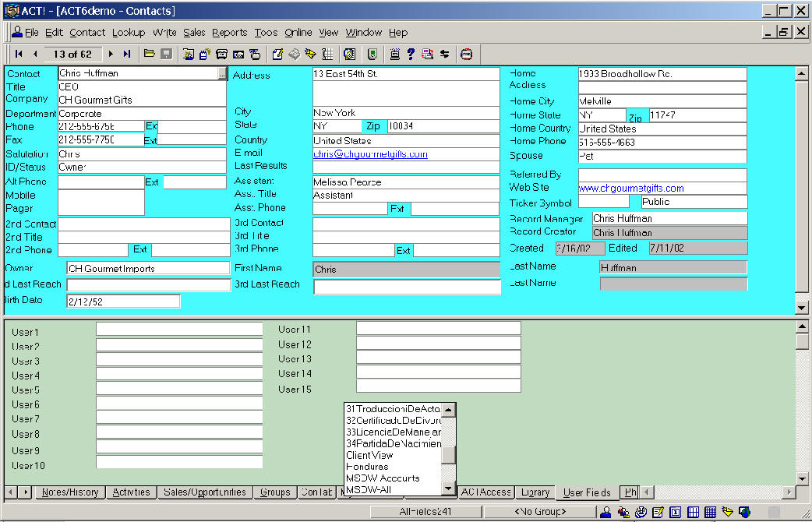Image resolution: width=812 pixels, height=522 pixels.
Task: Click the User 15 input field
Action: [x=438, y=386]
